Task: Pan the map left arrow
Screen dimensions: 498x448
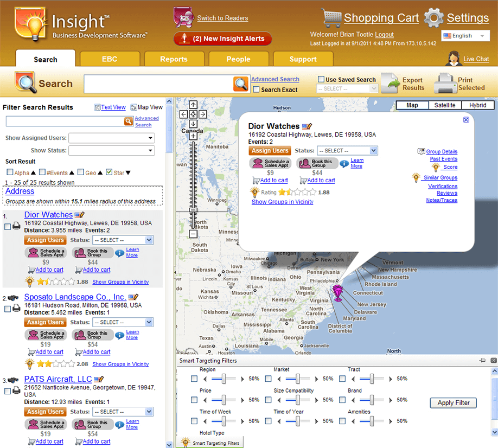Action: pos(183,114)
